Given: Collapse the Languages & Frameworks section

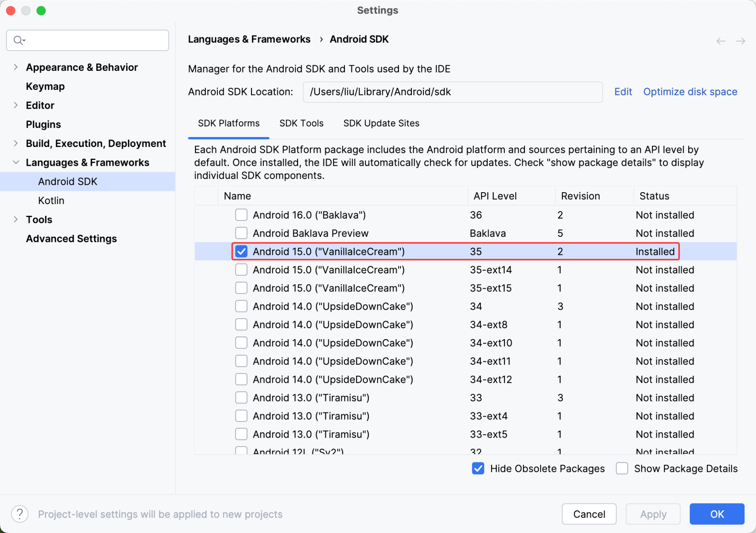Looking at the screenshot, I should 16,162.
